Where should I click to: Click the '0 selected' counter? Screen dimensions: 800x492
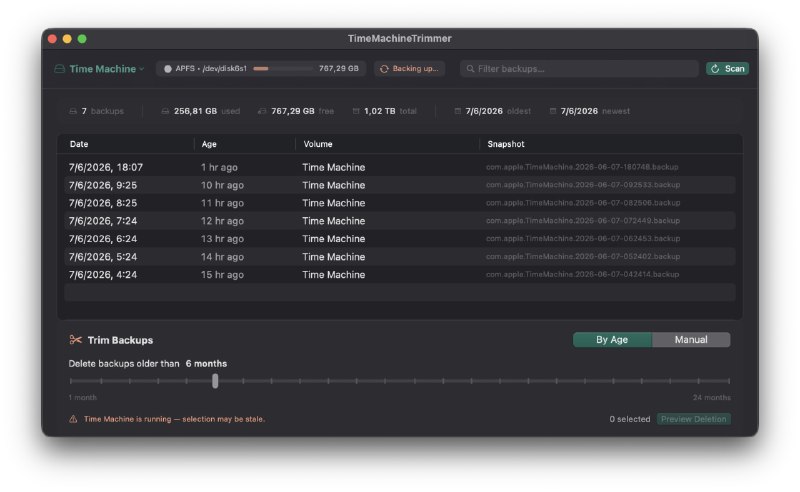[630, 419]
